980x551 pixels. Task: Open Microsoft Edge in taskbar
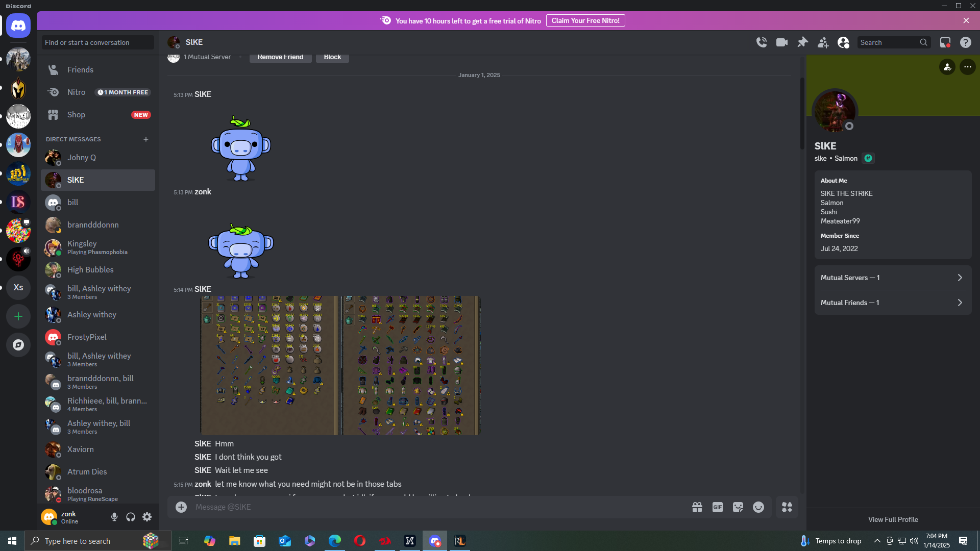tap(335, 541)
